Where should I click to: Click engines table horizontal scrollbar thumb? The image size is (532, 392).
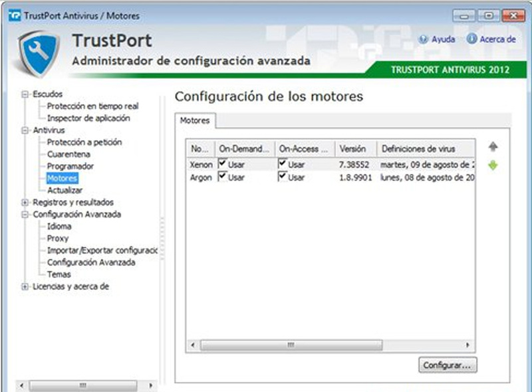coord(291,345)
